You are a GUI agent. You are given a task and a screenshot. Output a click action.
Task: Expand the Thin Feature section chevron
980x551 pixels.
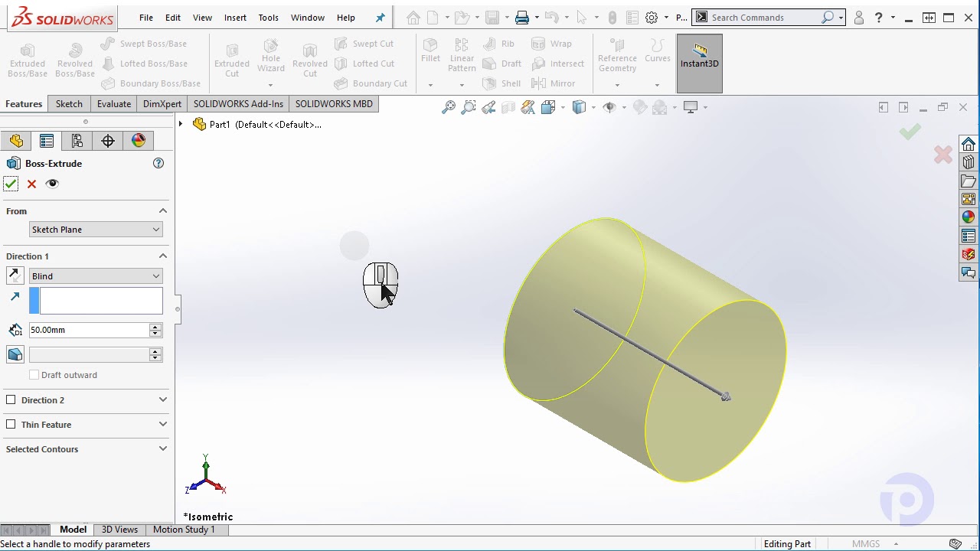pyautogui.click(x=162, y=424)
